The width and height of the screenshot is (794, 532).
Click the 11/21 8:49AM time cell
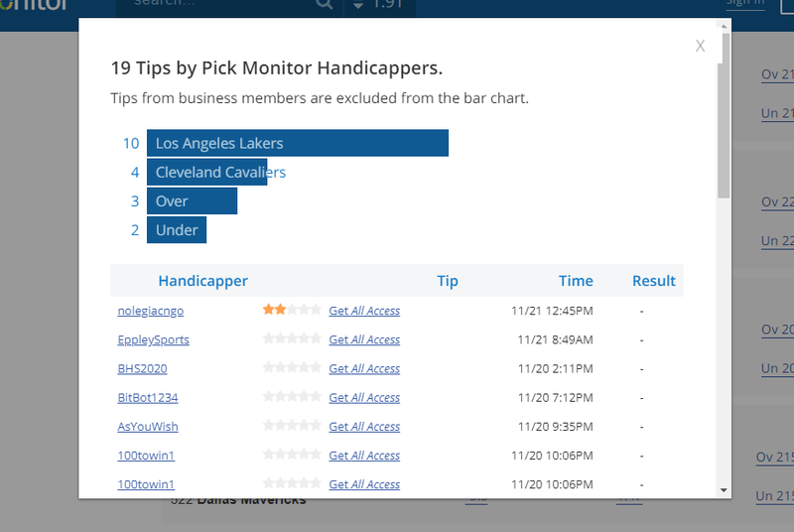(x=555, y=339)
